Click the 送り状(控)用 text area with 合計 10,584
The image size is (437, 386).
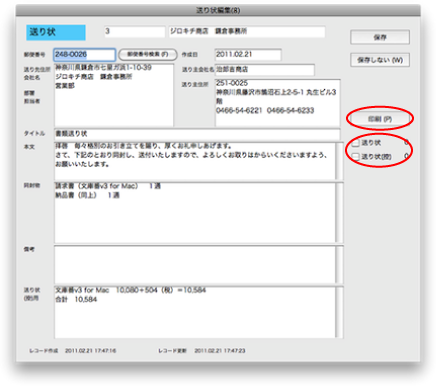click(x=195, y=312)
